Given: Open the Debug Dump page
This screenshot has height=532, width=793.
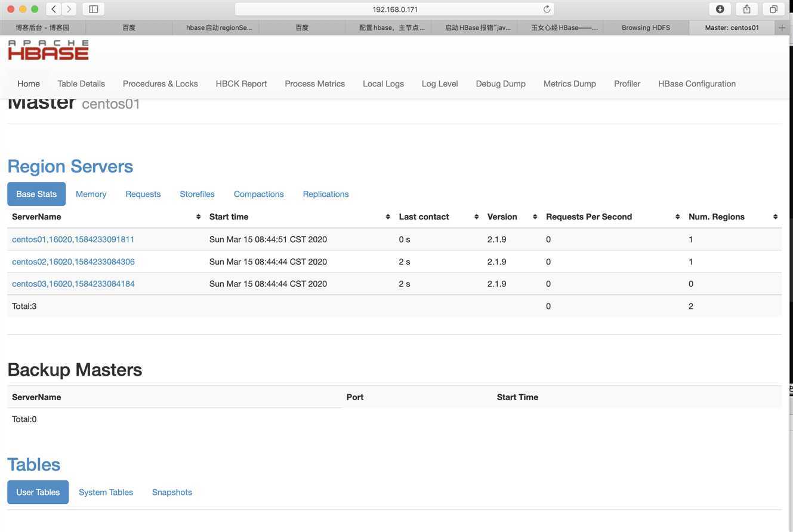Looking at the screenshot, I should click(x=501, y=83).
